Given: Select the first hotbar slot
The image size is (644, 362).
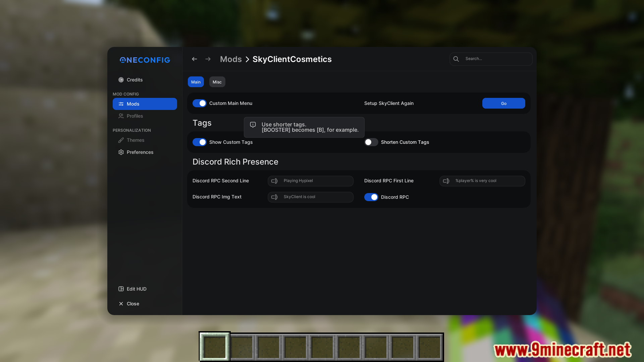Looking at the screenshot, I should point(215,347).
